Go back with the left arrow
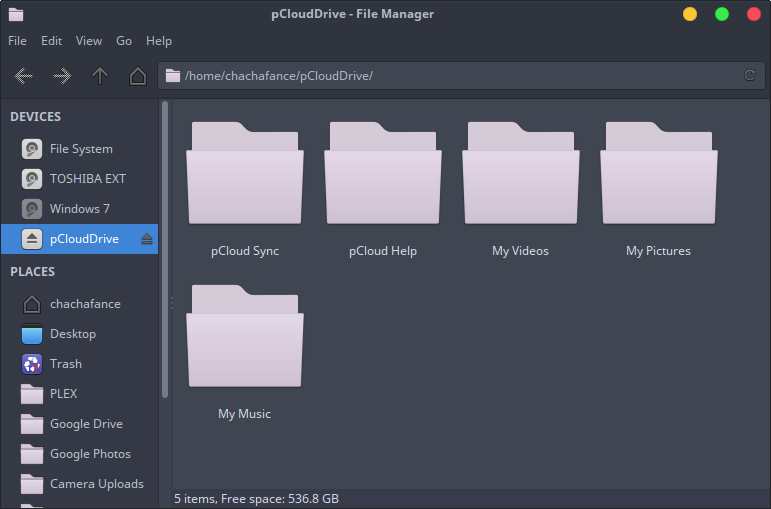 pos(24,76)
